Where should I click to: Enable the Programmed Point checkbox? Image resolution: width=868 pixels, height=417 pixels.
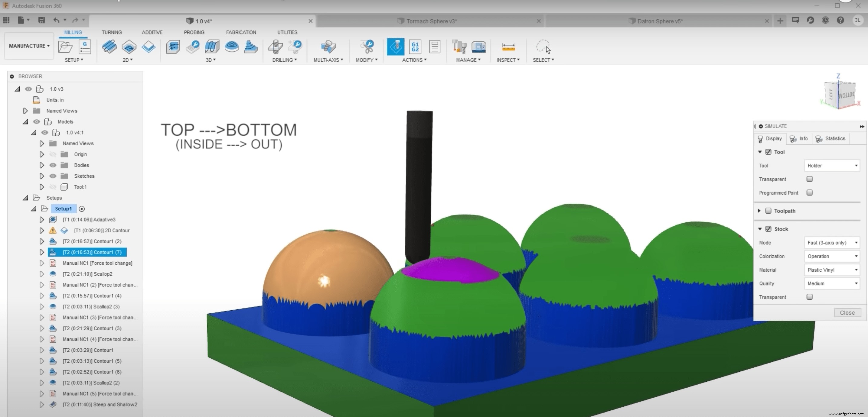pos(810,192)
